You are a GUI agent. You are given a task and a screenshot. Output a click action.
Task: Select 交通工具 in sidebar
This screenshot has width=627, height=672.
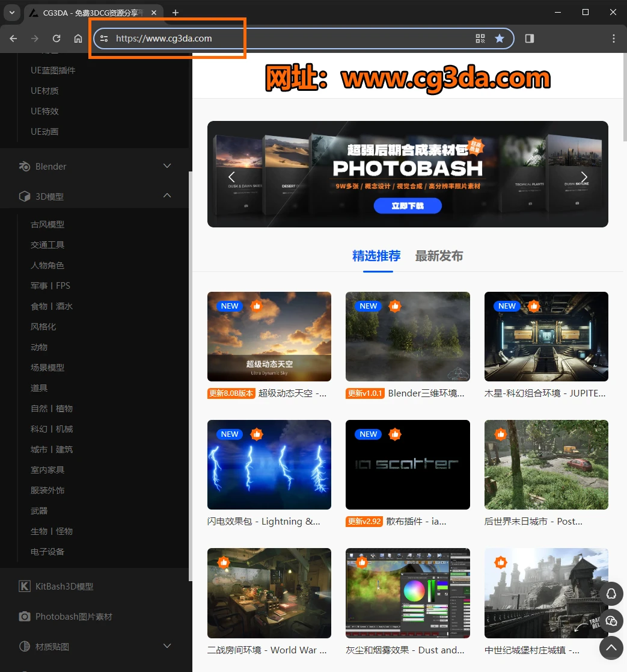point(47,245)
